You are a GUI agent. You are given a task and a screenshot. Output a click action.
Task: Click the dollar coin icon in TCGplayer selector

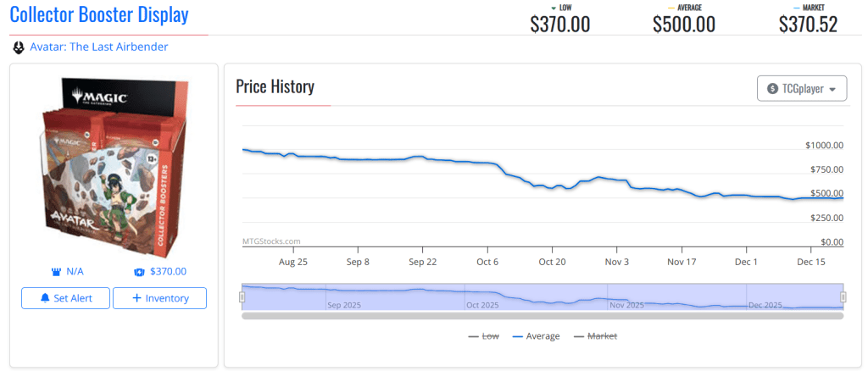point(772,89)
